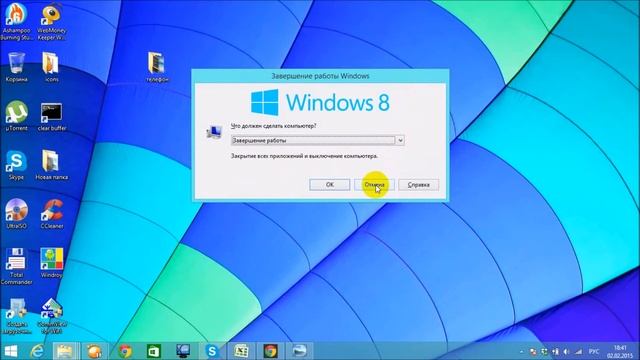The image size is (640, 360).
Task: Open File Explorer from the taskbar
Action: (x=65, y=351)
